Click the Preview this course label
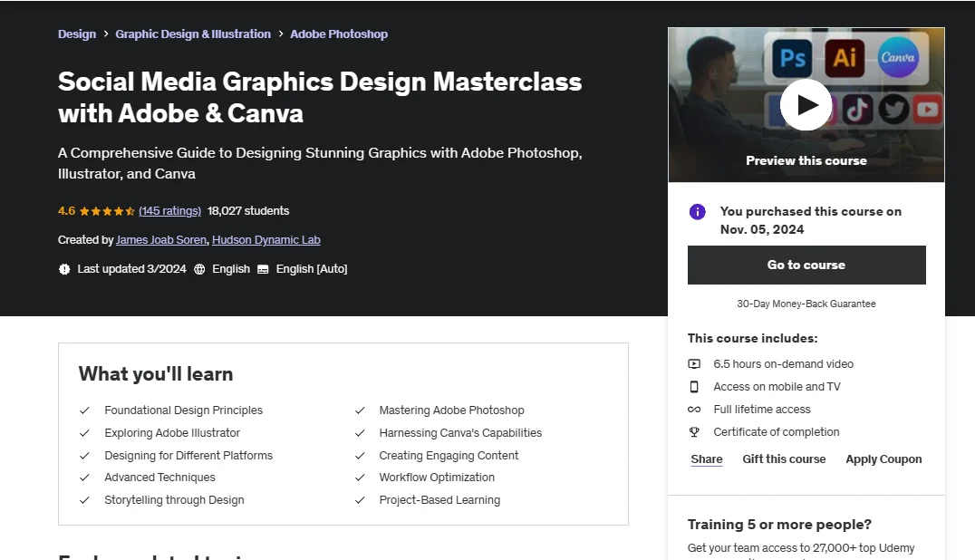The width and height of the screenshot is (975, 560). pyautogui.click(x=806, y=161)
